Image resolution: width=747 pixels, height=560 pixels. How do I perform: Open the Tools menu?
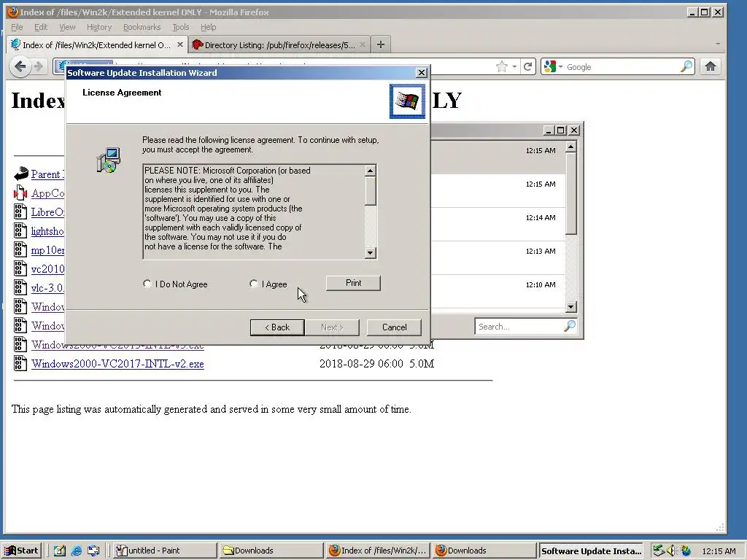[x=181, y=27]
